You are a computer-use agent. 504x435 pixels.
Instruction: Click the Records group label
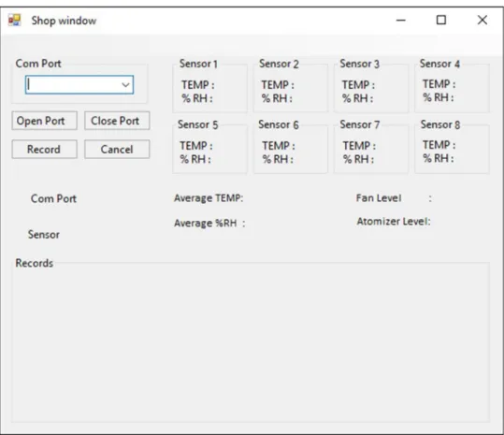tap(35, 263)
